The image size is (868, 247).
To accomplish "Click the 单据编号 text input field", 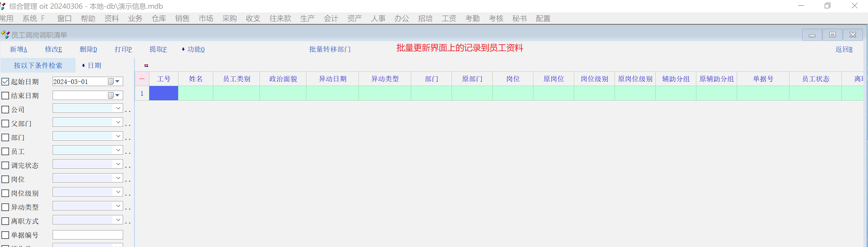I will [88, 235].
